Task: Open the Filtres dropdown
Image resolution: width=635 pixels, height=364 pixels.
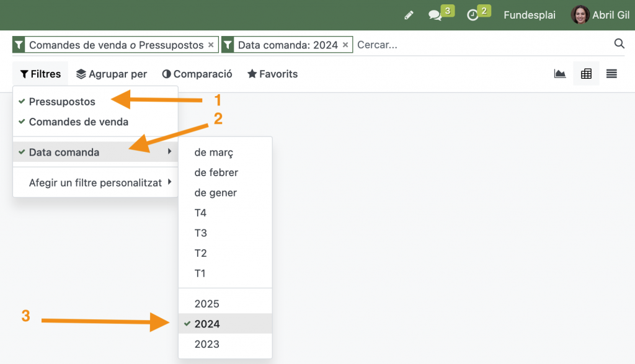Action: [x=41, y=74]
